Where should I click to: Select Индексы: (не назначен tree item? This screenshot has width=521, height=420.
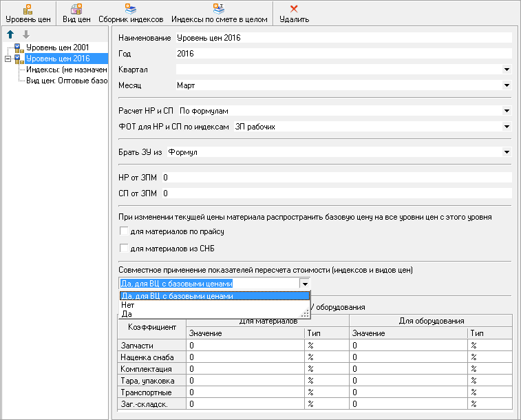[x=67, y=70]
